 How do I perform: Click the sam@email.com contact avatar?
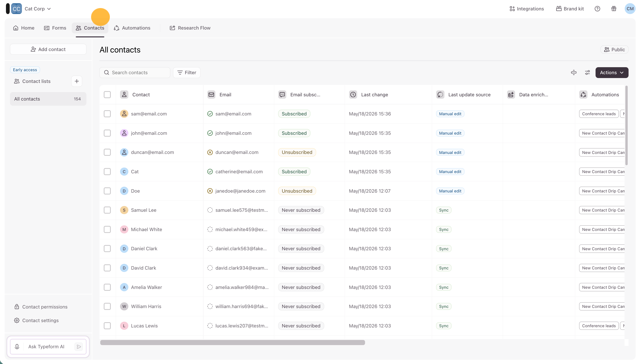(x=124, y=114)
